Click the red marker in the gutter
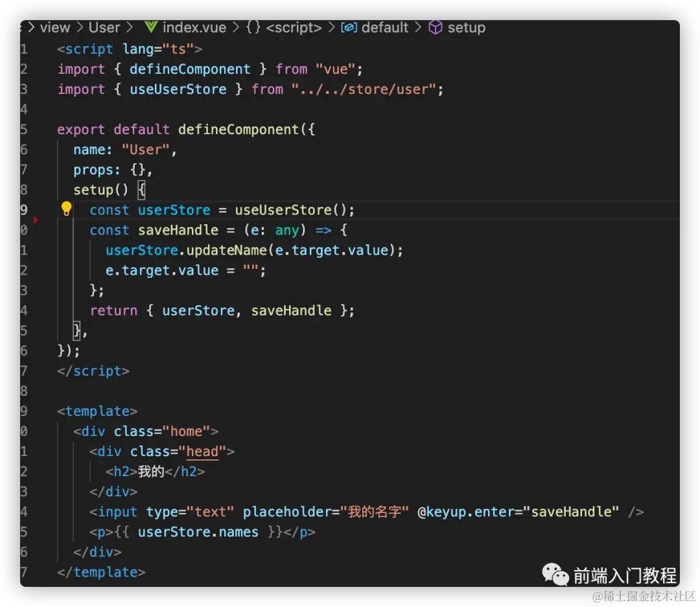Image resolution: width=700 pixels, height=607 pixels. pos(35,220)
